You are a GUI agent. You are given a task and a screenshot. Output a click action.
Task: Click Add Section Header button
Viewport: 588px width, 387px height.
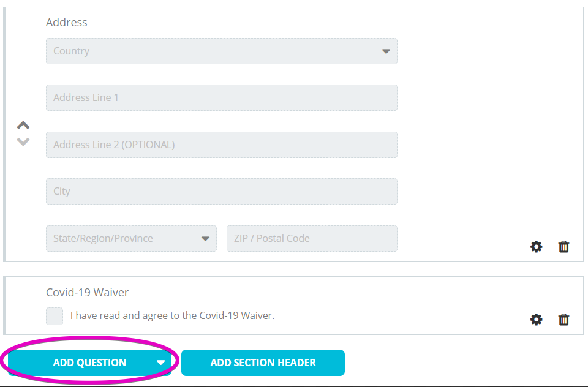[263, 363]
